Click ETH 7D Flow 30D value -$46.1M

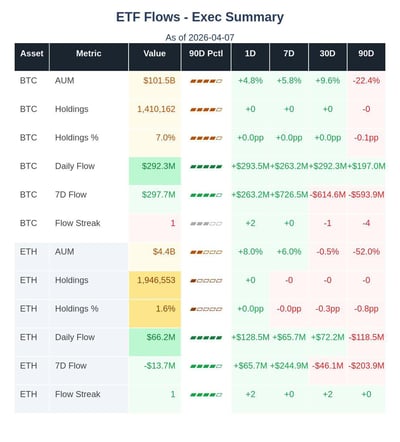[x=328, y=366]
